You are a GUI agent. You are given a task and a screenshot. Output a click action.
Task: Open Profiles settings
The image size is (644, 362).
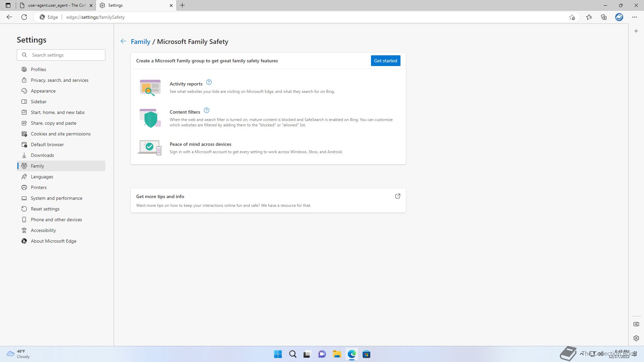(61, 69)
